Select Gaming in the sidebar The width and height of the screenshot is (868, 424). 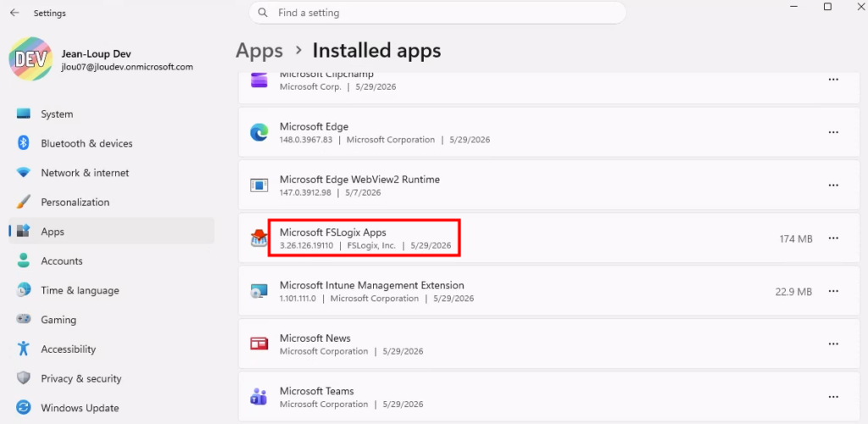[111, 320]
